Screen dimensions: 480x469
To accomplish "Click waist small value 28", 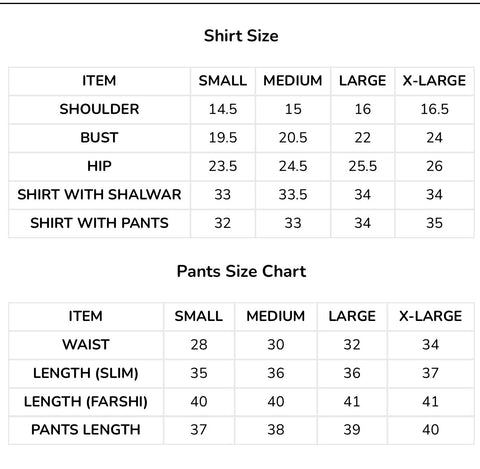I will (199, 345).
